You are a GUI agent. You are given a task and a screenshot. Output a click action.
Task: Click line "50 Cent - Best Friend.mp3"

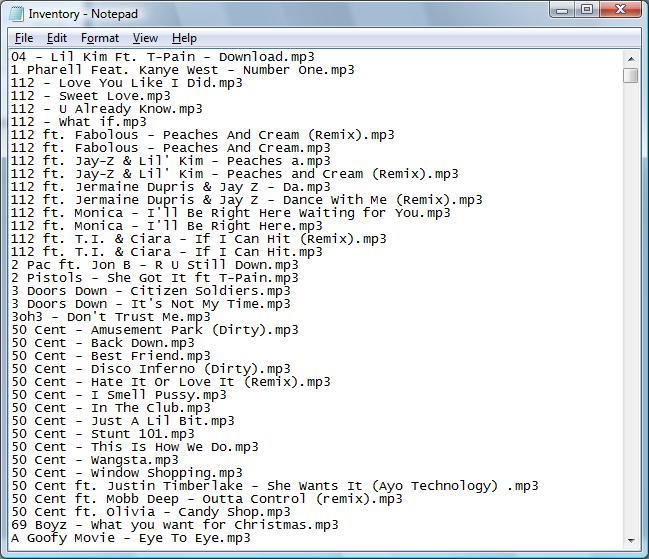pyautogui.click(x=111, y=356)
